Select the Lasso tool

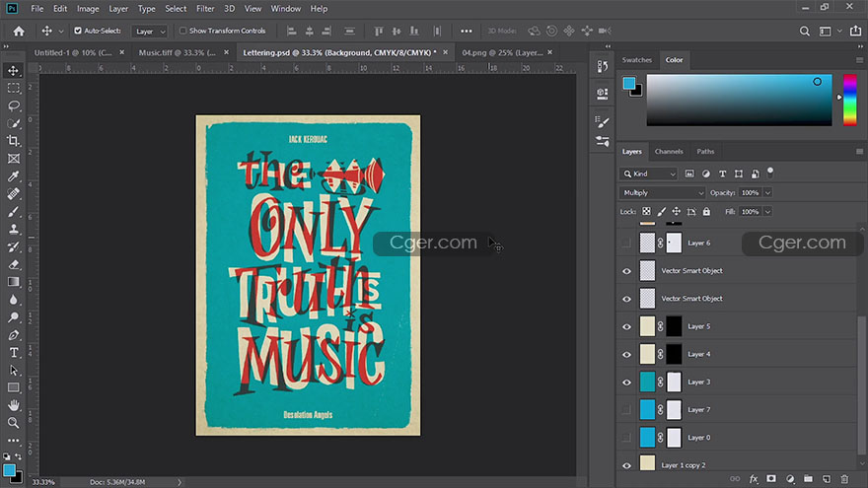tap(13, 105)
